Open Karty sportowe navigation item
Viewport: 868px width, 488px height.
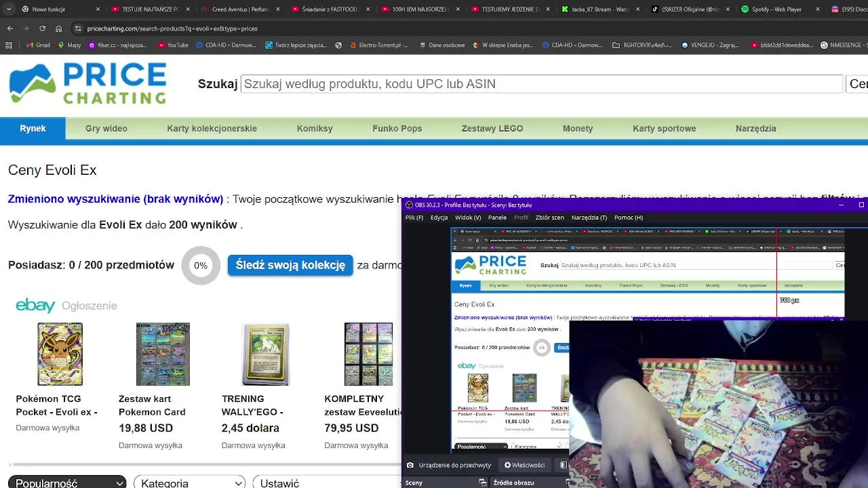pyautogui.click(x=665, y=128)
